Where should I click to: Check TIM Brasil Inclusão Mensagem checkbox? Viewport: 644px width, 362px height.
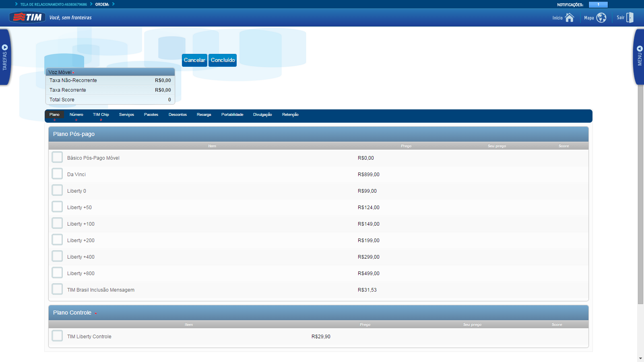(57, 289)
